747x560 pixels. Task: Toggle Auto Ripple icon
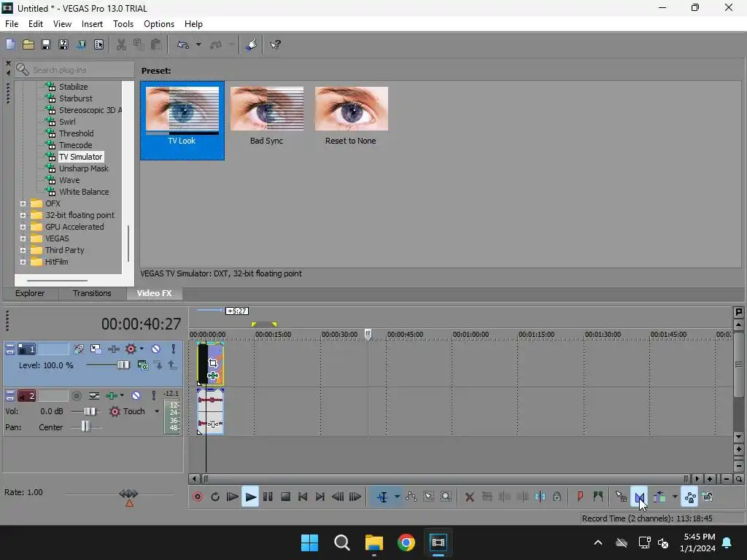659,497
